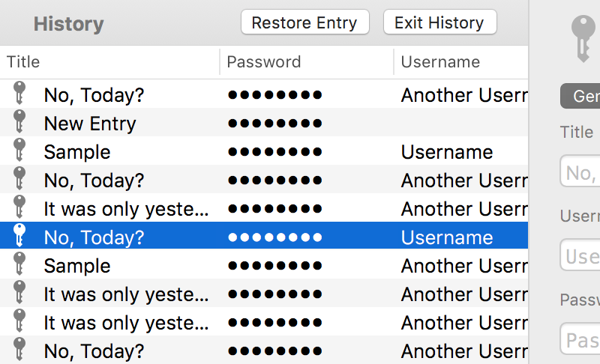This screenshot has width=600, height=364.
Task: Open the Gen tab in the side panel
Action: (580, 96)
